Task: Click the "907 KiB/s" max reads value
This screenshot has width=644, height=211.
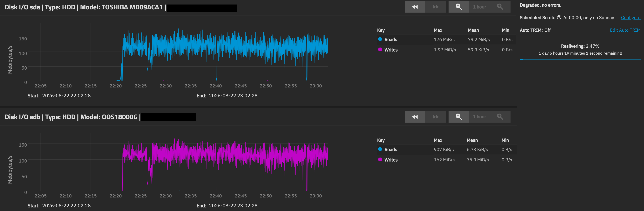Action: pos(444,150)
